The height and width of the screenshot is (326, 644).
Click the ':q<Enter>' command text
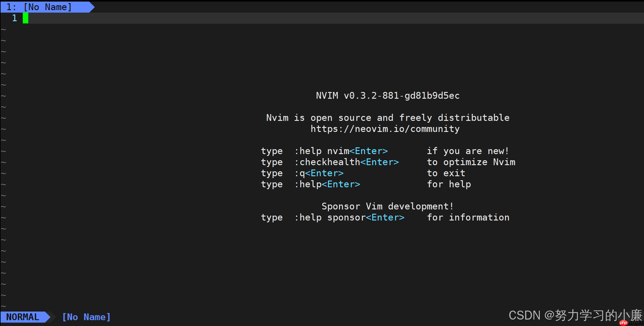pos(319,173)
